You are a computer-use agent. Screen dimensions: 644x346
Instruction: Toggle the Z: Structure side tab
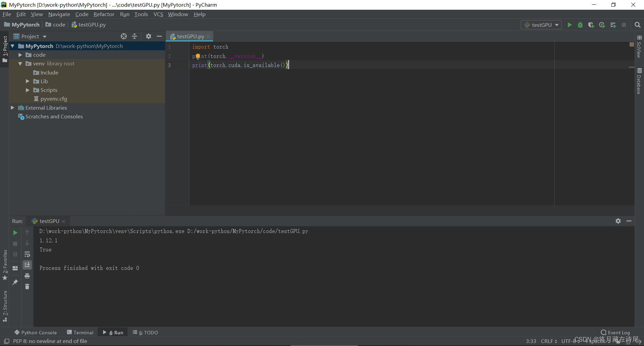5,306
